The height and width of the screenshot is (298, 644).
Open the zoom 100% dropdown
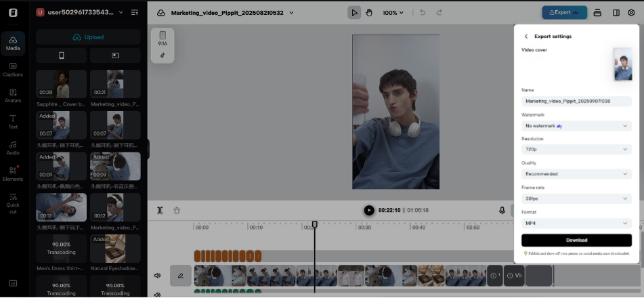[393, 12]
